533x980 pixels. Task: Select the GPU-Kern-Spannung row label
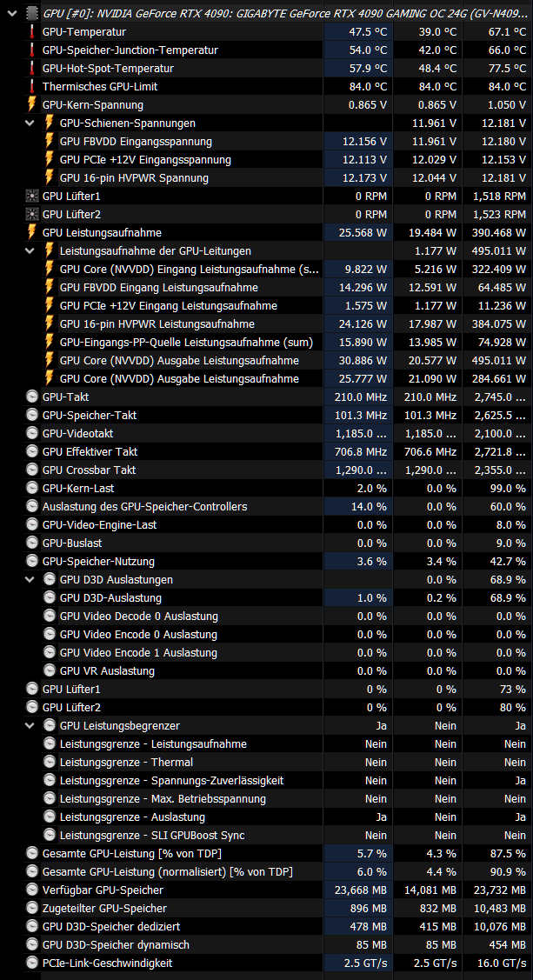click(x=92, y=105)
